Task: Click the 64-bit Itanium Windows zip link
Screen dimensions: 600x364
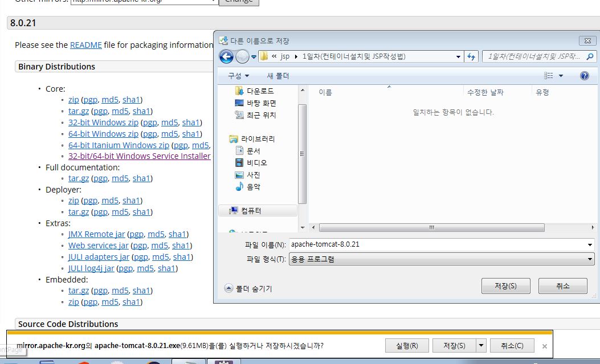Action: point(119,145)
